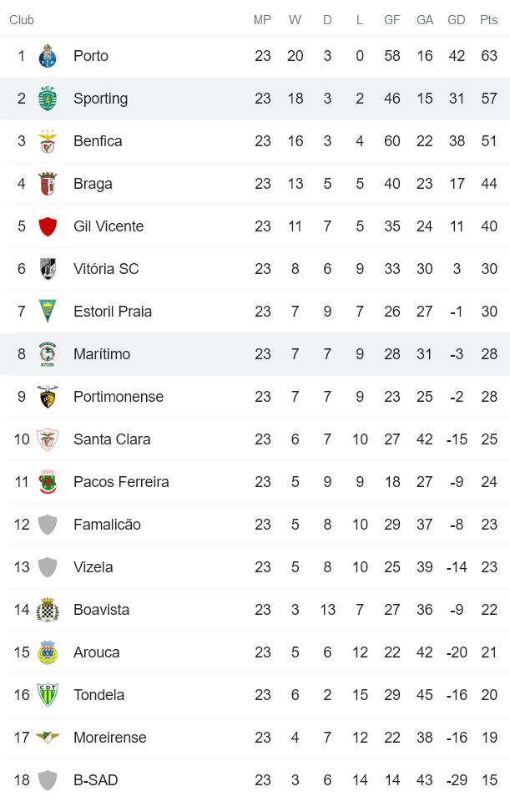Open the Santa Clara team link
The height and width of the screenshot is (812, 510).
click(112, 439)
